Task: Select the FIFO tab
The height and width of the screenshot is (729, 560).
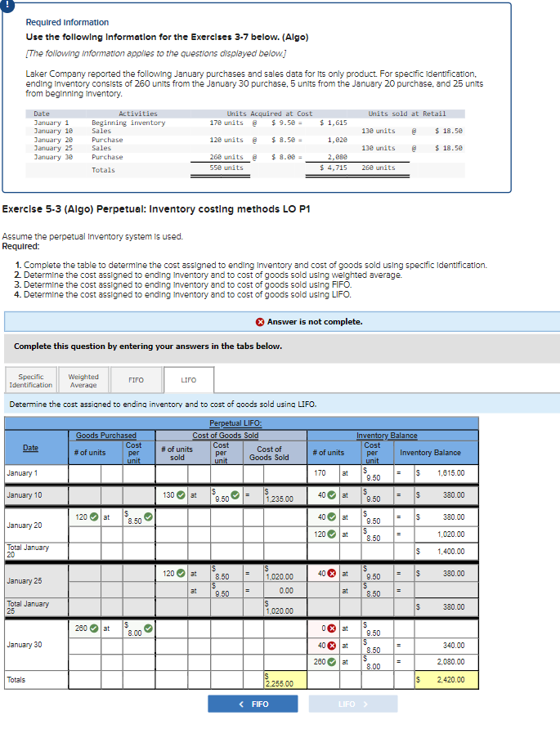Action: tap(137, 380)
